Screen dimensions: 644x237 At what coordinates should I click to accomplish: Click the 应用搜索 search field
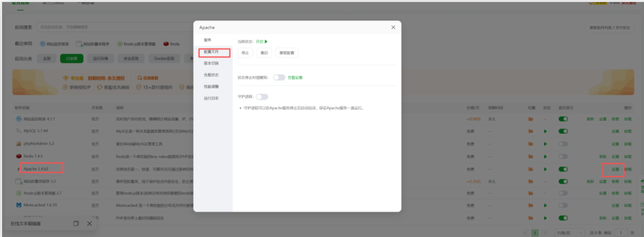tap(115, 27)
